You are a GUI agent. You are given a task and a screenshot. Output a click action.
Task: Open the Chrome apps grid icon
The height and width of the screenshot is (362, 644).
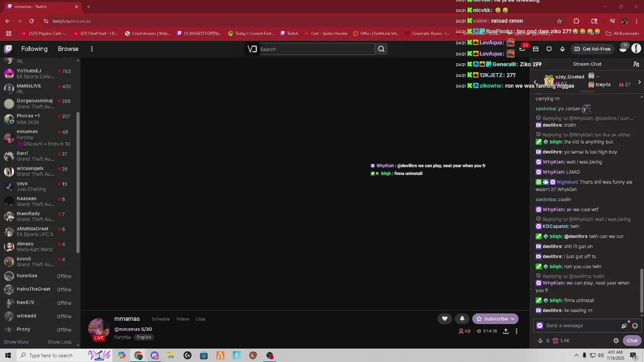click(9, 34)
